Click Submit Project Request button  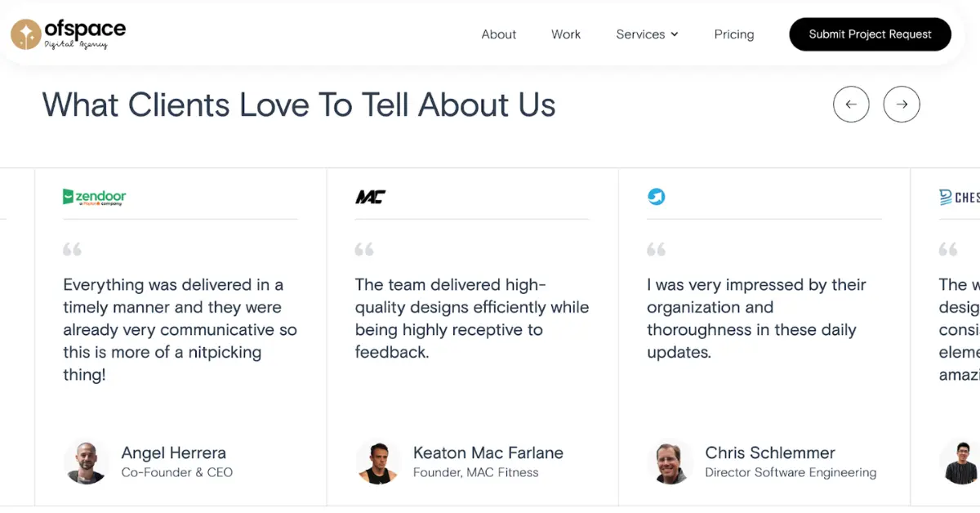click(x=870, y=34)
